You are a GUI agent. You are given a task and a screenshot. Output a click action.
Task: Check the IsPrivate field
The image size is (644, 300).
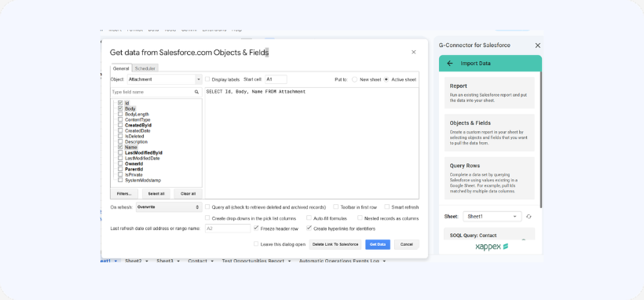click(x=120, y=174)
